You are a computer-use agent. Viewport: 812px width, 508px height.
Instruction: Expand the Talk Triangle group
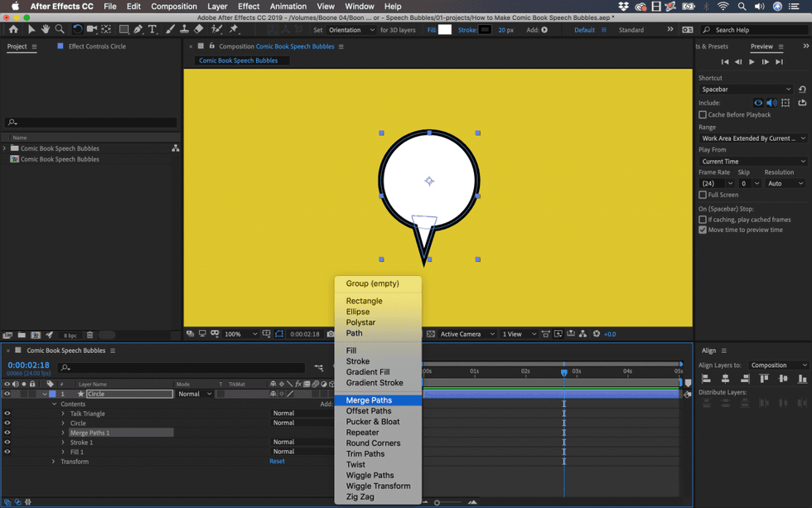click(x=63, y=414)
